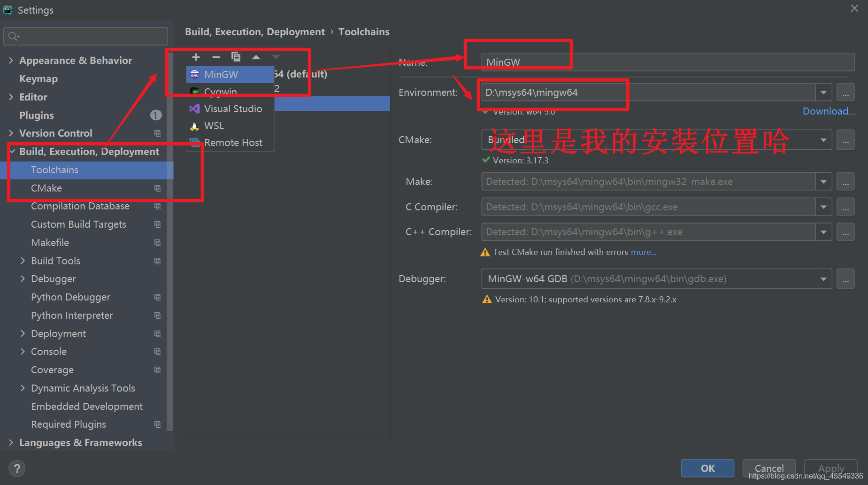The height and width of the screenshot is (485, 868).
Task: Browse for Make executable
Action: tap(845, 181)
